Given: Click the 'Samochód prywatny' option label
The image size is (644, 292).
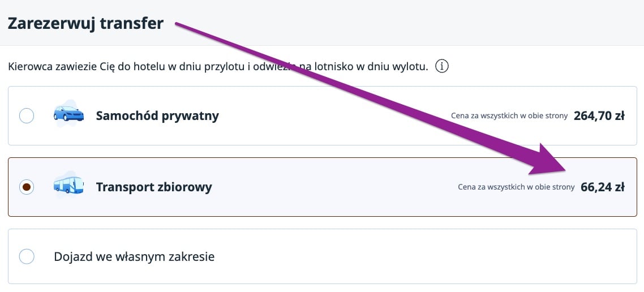Looking at the screenshot, I should 157,116.
